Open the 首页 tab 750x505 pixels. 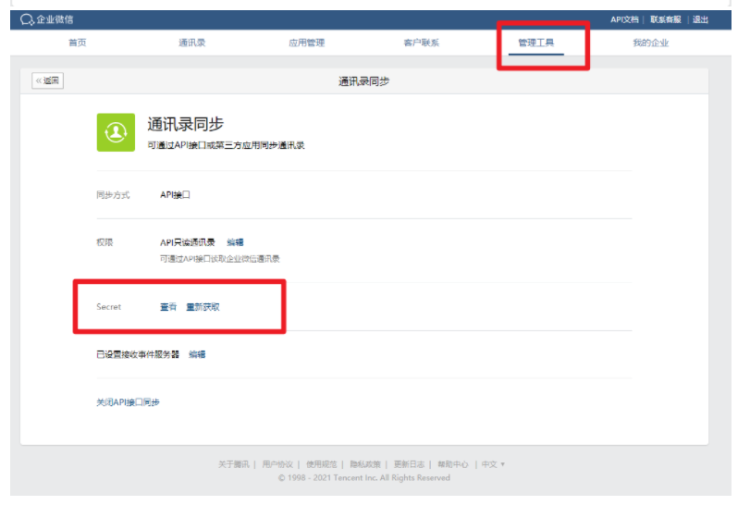coord(77,43)
